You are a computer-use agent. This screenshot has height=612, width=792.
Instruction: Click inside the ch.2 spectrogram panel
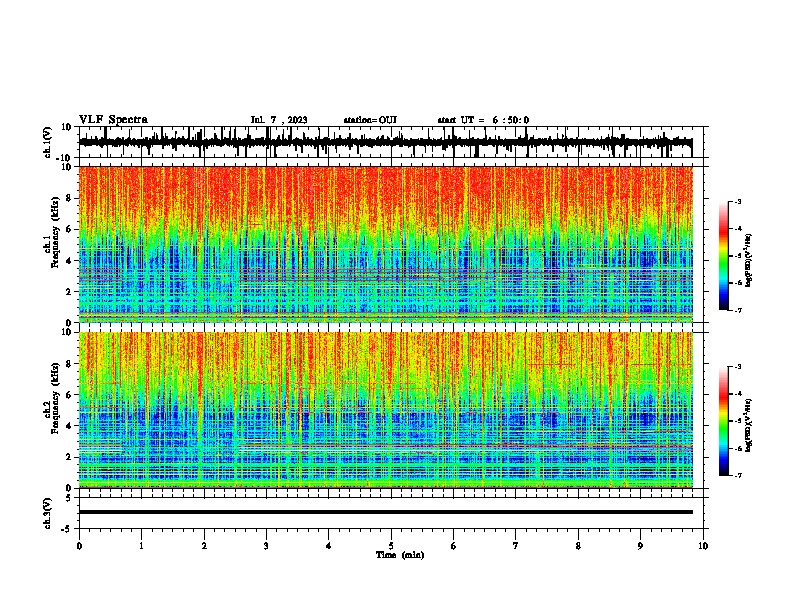(x=385, y=410)
